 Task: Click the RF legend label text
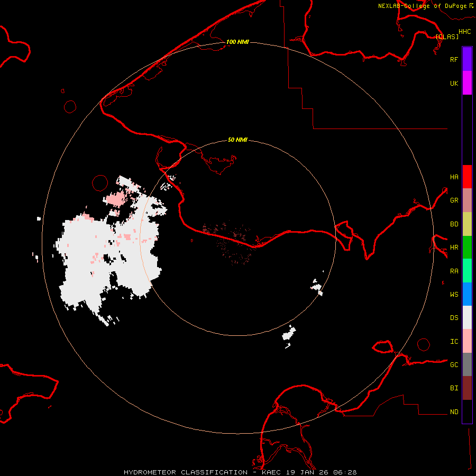454,59
